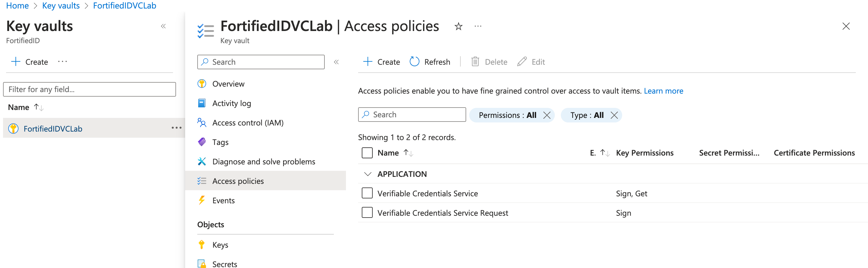Viewport: 868px width, 268px height.
Task: Click the resource menu Search box
Action: pos(261,62)
